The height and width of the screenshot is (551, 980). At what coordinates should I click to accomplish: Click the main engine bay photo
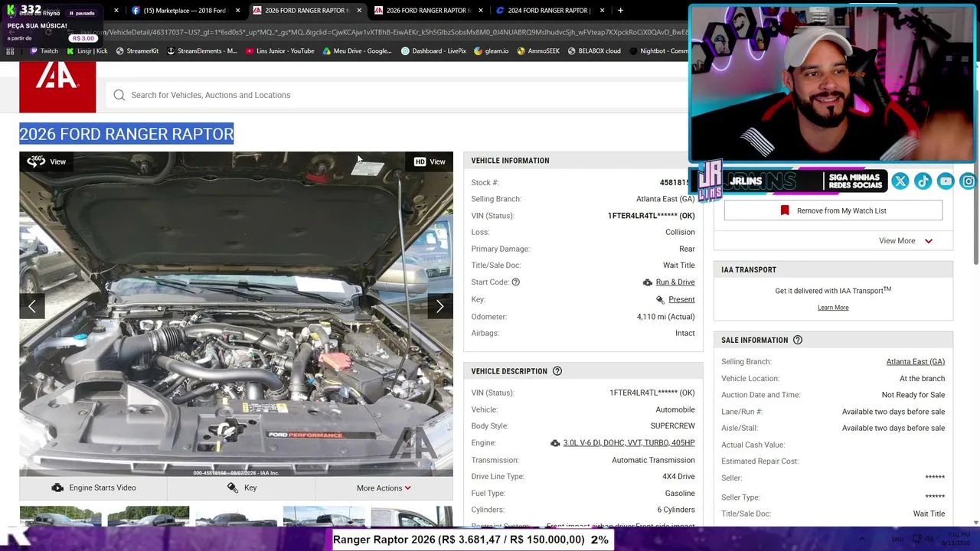[236, 314]
